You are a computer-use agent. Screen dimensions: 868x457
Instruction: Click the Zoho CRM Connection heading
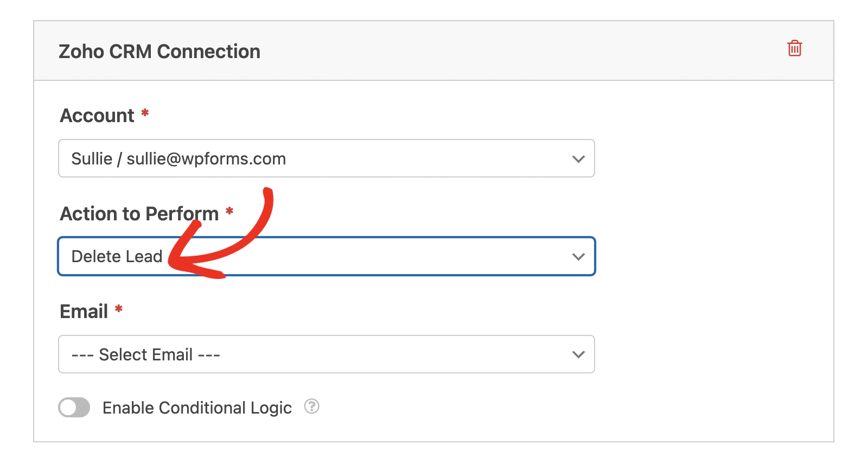159,52
